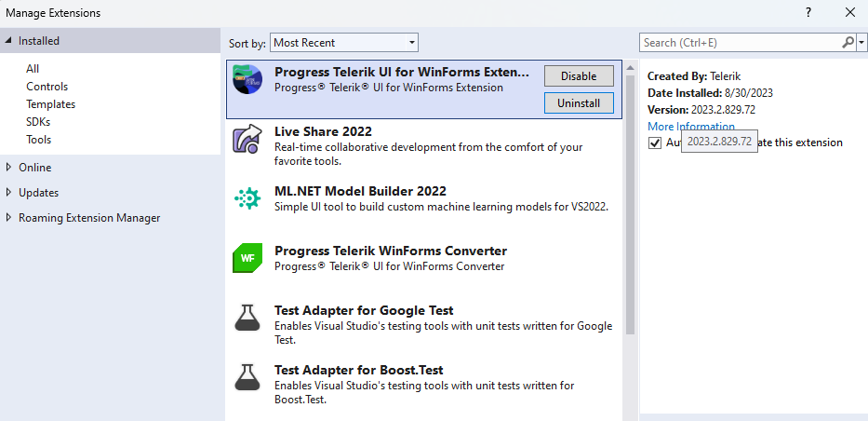
Task: Select the Test Adapter for Google Test title
Action: pyautogui.click(x=364, y=310)
